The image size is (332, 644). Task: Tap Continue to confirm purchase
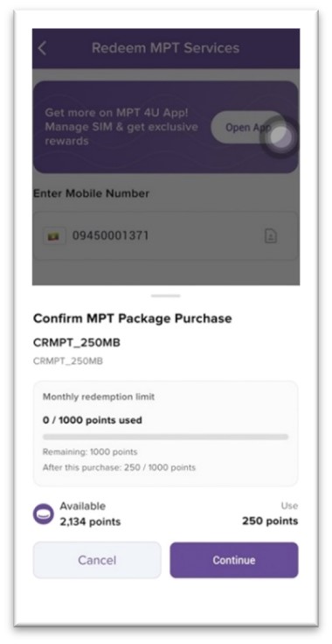point(234,560)
